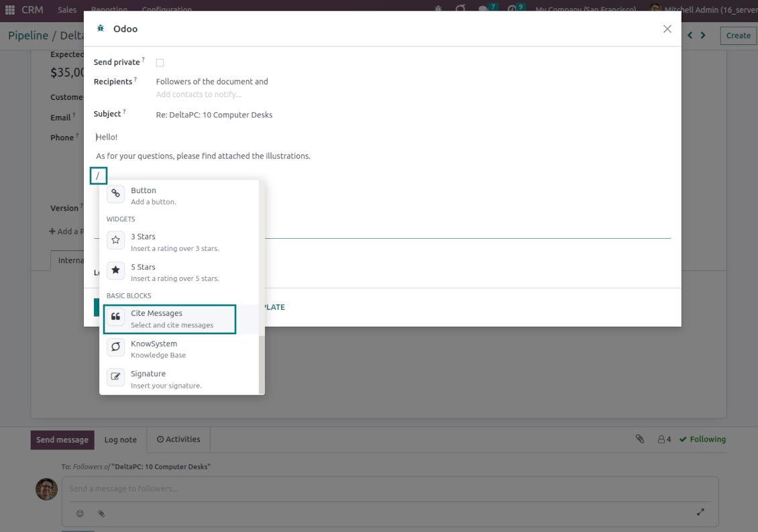Click the 'Hello!' line in the message body
758x532 pixels.
coord(107,138)
